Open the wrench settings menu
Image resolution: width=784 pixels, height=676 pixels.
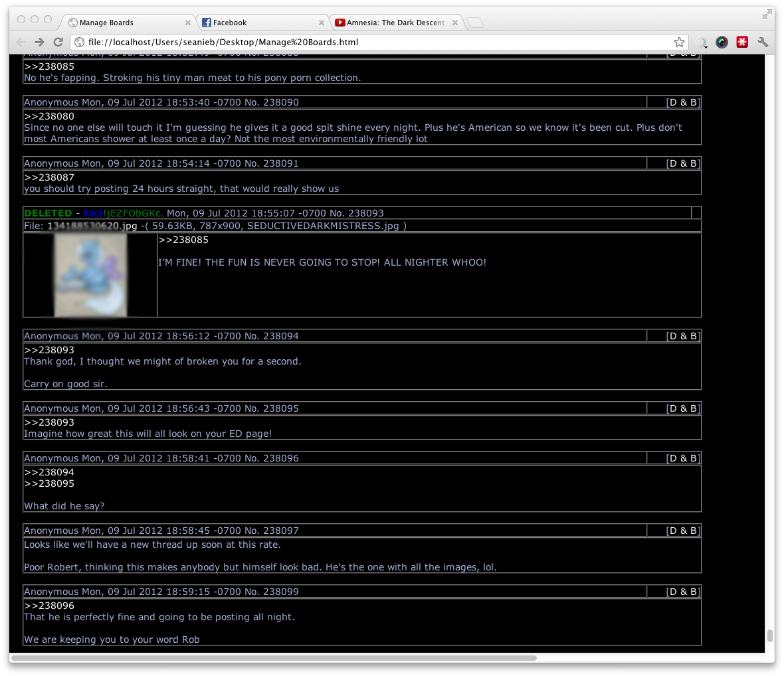pos(763,42)
